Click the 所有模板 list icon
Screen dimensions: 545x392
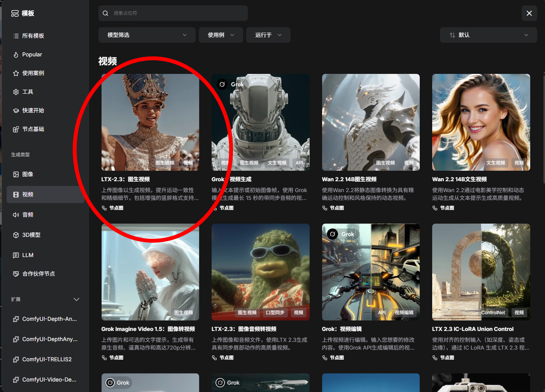16,36
